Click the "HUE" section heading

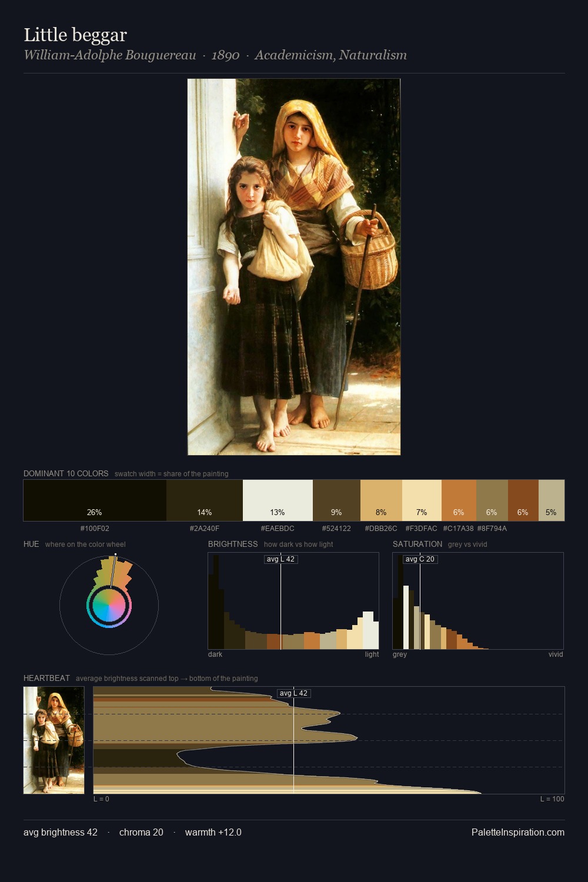pos(31,544)
